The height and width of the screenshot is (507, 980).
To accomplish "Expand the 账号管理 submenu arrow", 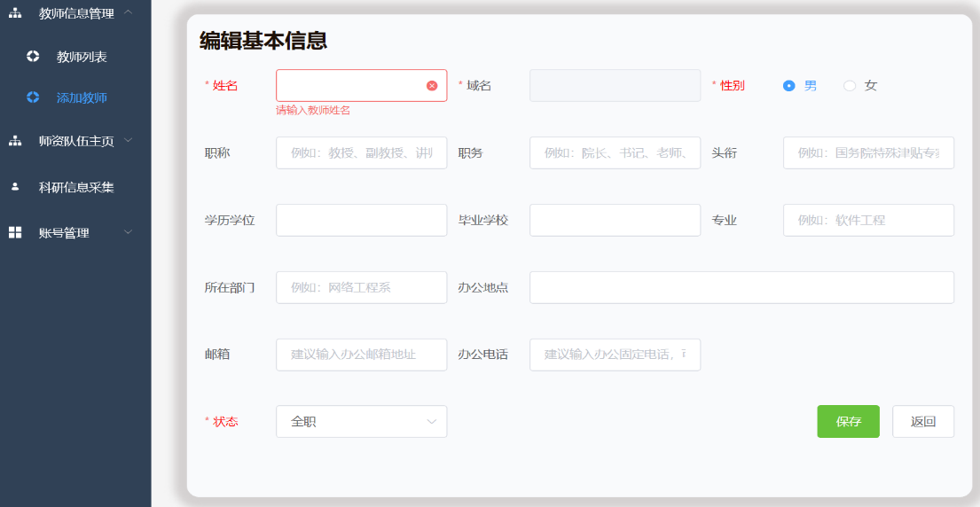I will pyautogui.click(x=129, y=232).
